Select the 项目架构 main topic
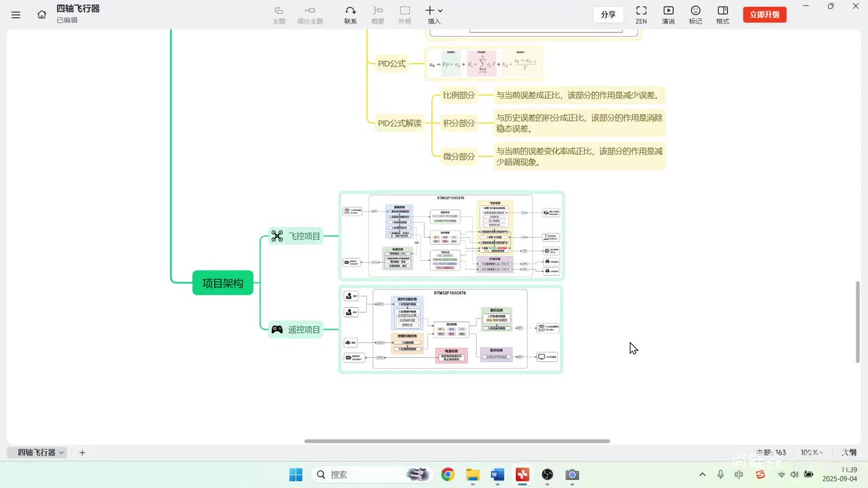This screenshot has height=488, width=868. (223, 283)
